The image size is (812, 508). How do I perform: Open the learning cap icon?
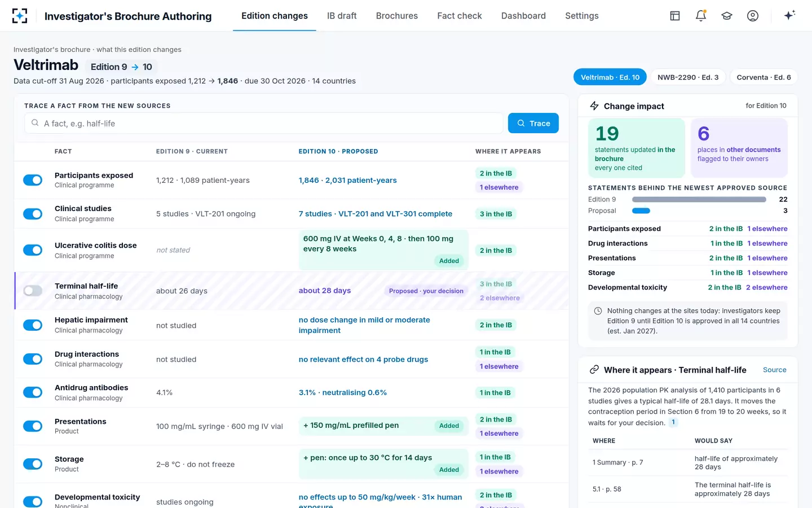(727, 16)
